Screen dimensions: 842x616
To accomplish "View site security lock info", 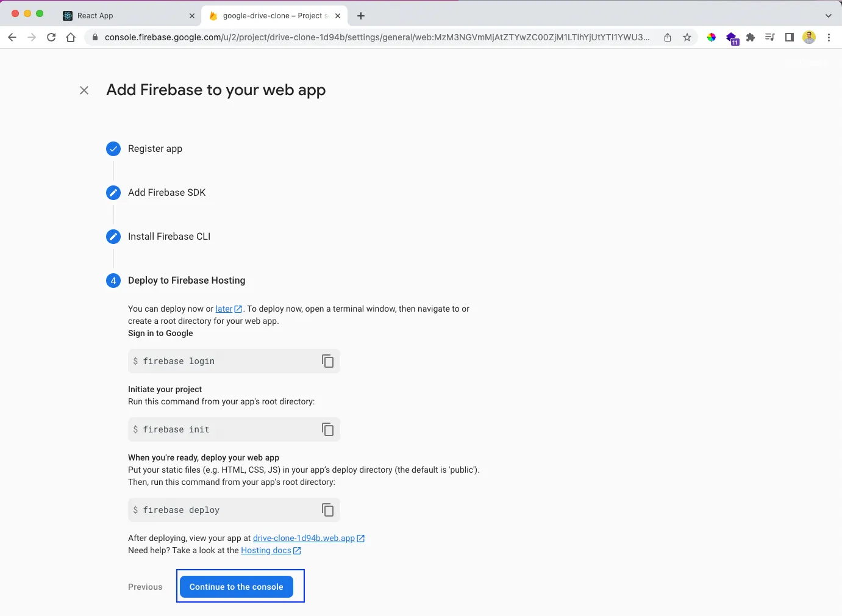I will 95,37.
